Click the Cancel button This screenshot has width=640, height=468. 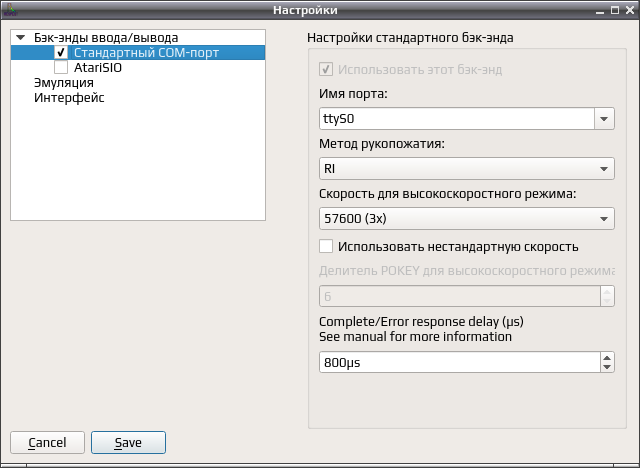point(47,442)
